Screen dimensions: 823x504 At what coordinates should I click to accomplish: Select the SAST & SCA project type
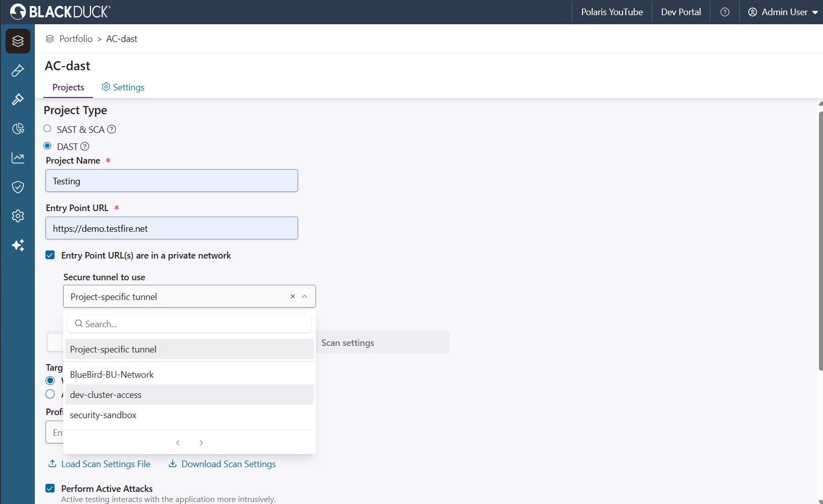click(x=47, y=129)
